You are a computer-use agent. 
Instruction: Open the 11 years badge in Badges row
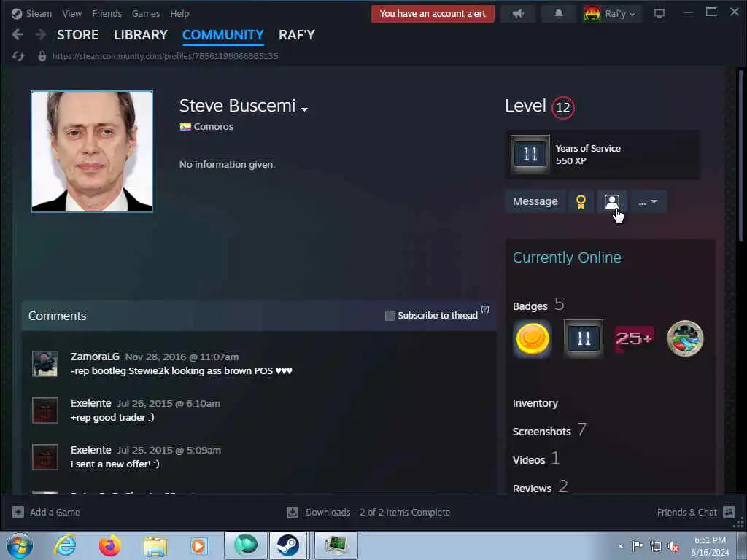tap(584, 338)
